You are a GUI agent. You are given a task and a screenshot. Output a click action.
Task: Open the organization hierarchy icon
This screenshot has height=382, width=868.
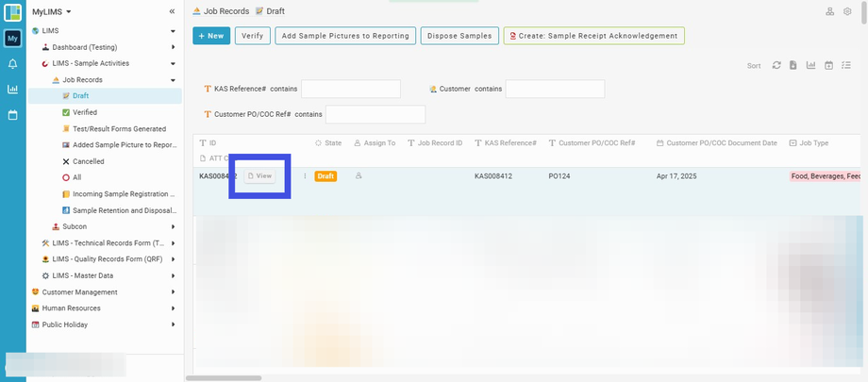830,11
